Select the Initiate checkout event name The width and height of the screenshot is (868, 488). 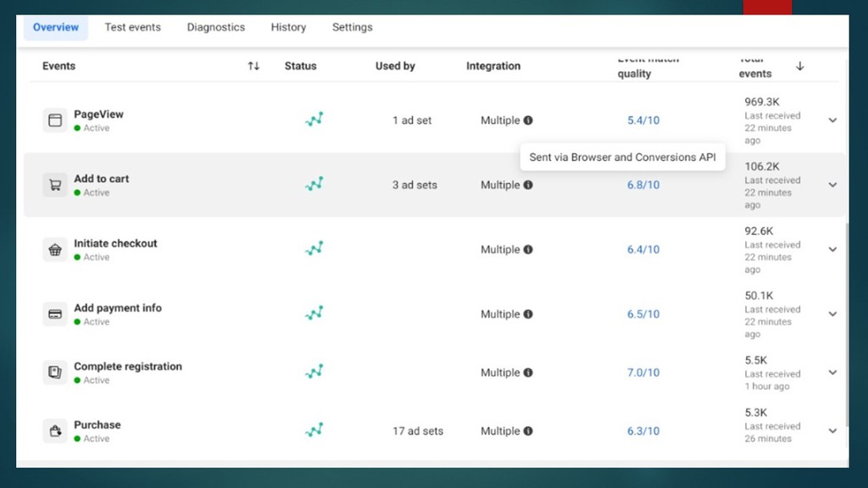click(115, 243)
